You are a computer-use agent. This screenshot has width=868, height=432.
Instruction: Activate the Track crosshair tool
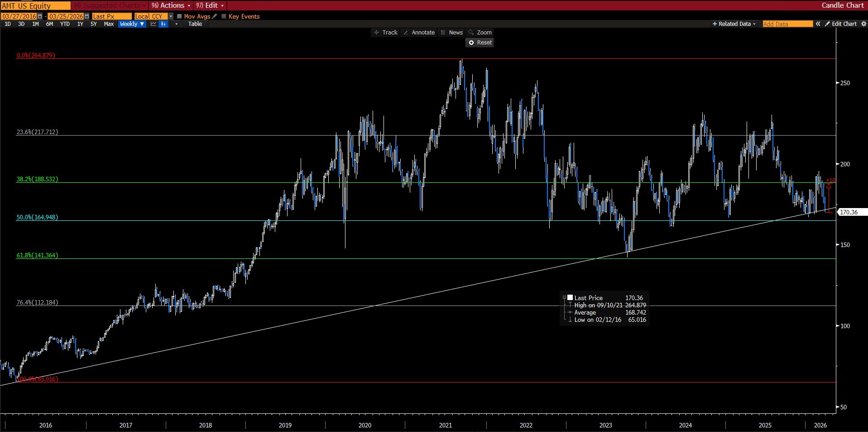tap(385, 33)
